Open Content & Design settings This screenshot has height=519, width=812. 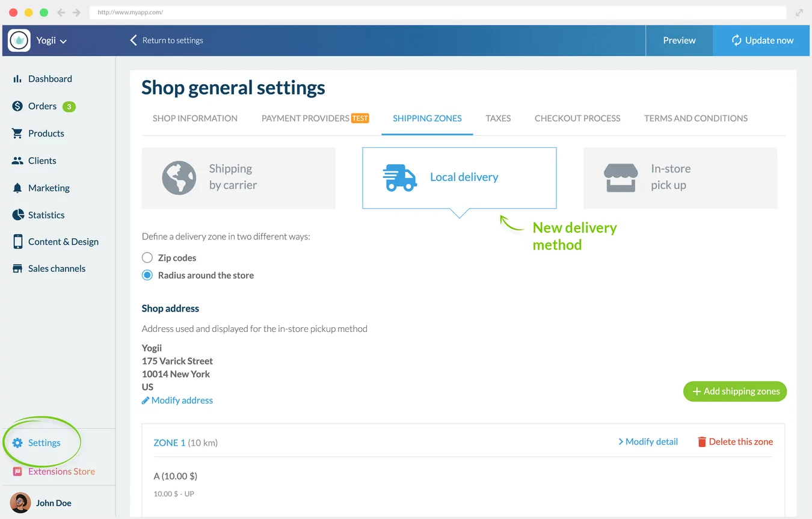[63, 241]
